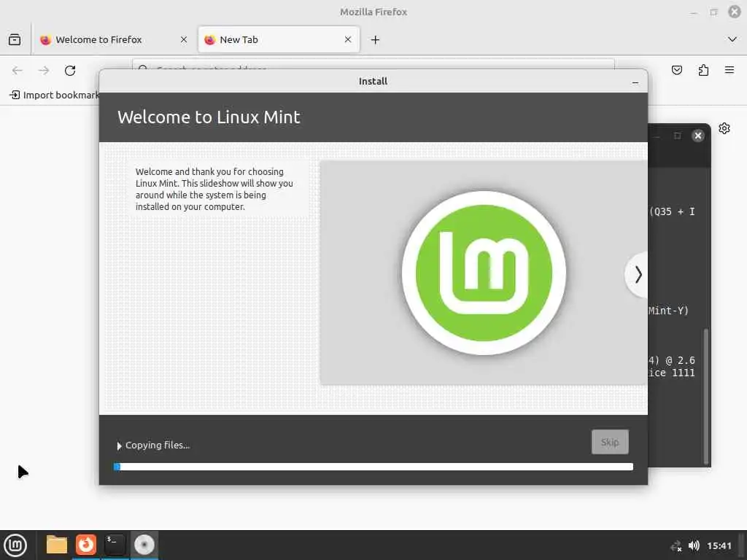Reload the current Firefox page

[x=70, y=71]
